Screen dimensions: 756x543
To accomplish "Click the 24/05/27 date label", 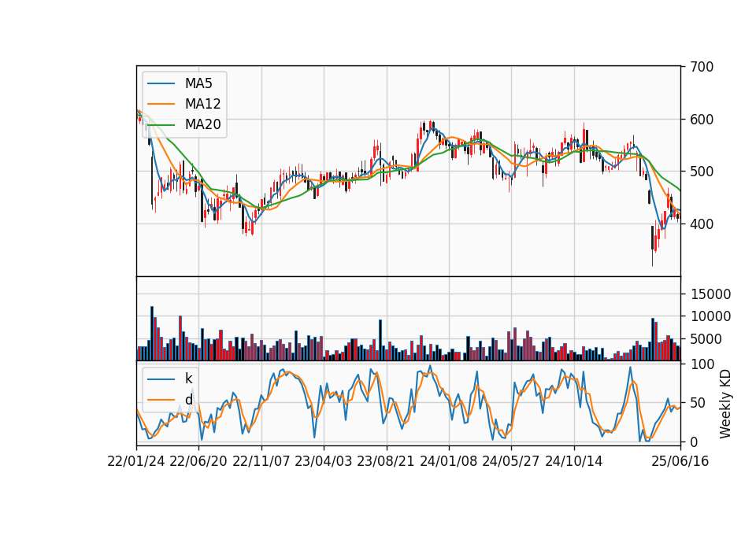I will (511, 461).
